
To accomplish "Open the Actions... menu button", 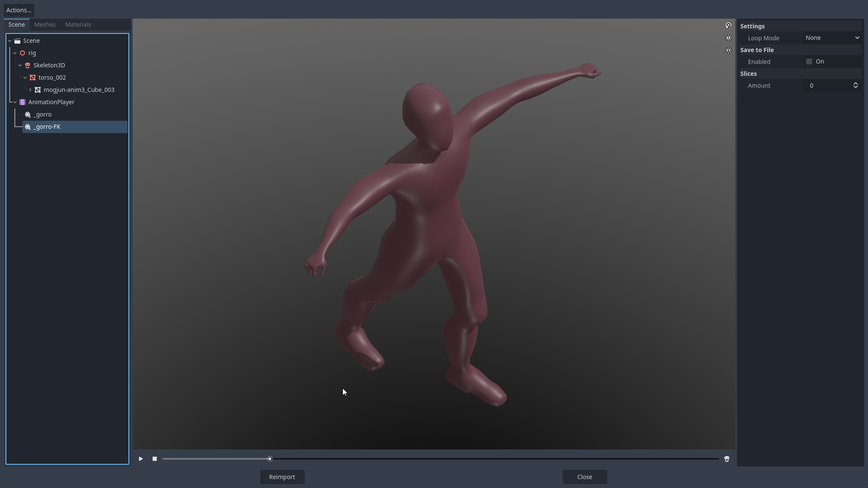I will (x=19, y=10).
